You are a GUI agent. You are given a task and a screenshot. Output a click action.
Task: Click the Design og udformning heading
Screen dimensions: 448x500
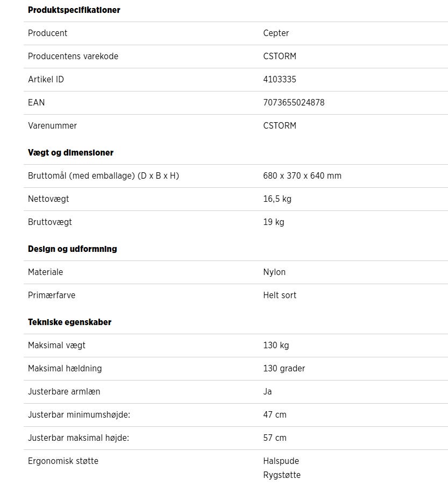point(72,249)
